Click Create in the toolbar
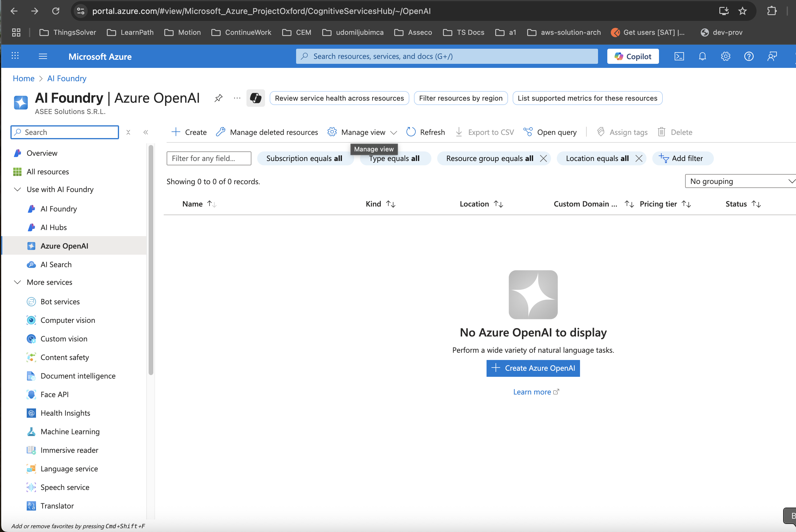 click(x=189, y=132)
